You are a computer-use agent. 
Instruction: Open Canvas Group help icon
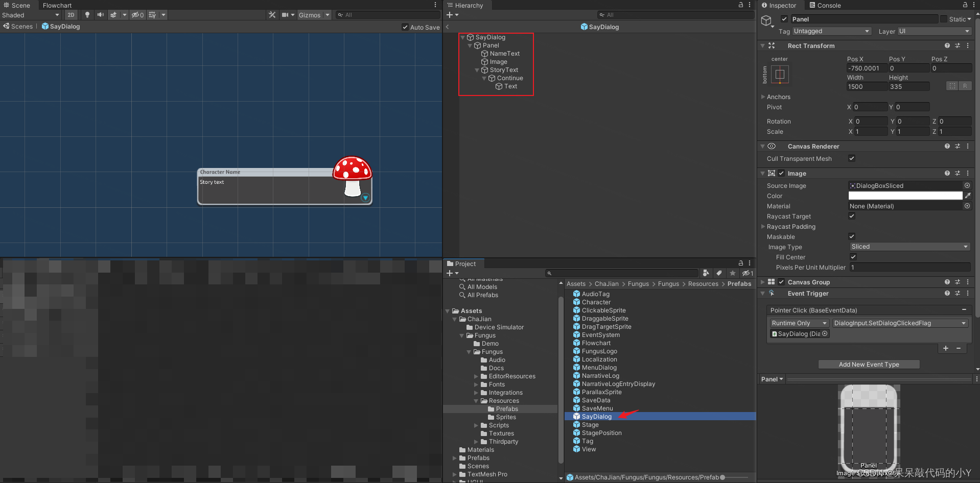[947, 282]
